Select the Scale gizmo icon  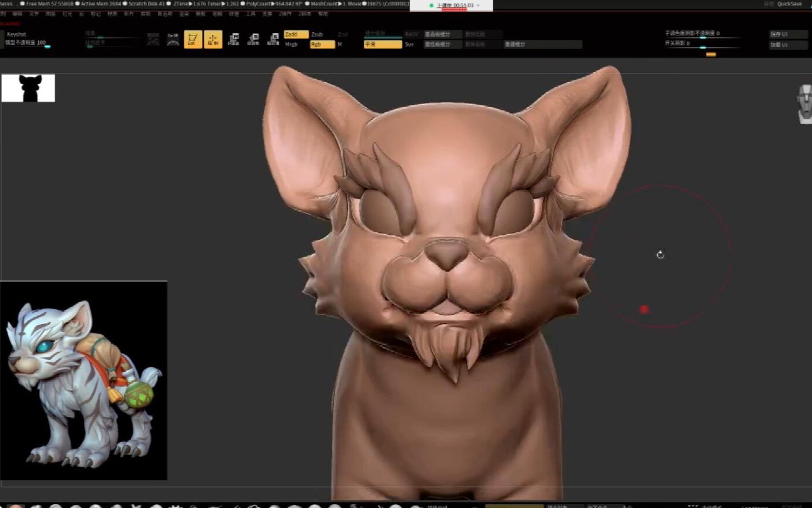(x=273, y=39)
